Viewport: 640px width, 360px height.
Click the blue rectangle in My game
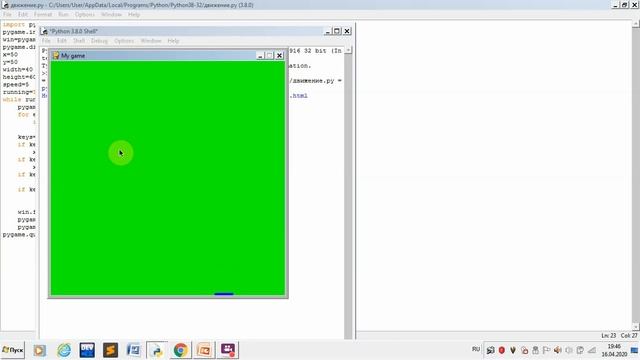pos(224,294)
